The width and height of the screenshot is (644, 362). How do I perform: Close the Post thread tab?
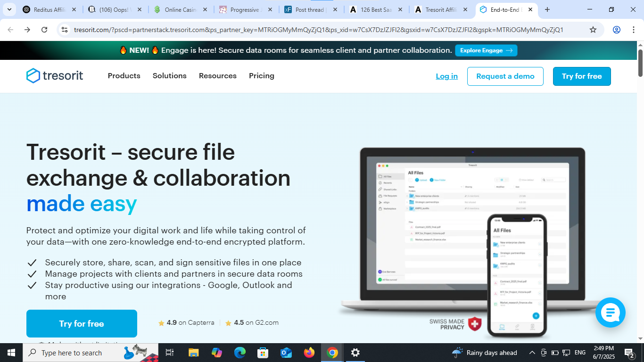pyautogui.click(x=335, y=9)
